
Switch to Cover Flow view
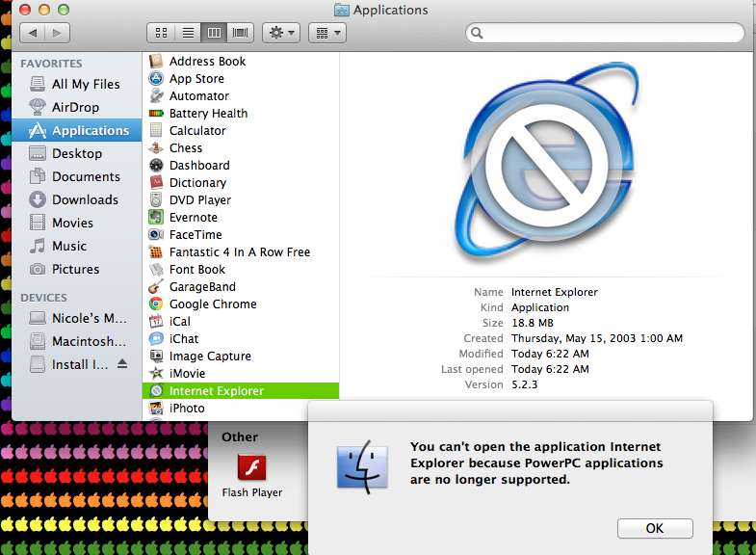point(240,33)
